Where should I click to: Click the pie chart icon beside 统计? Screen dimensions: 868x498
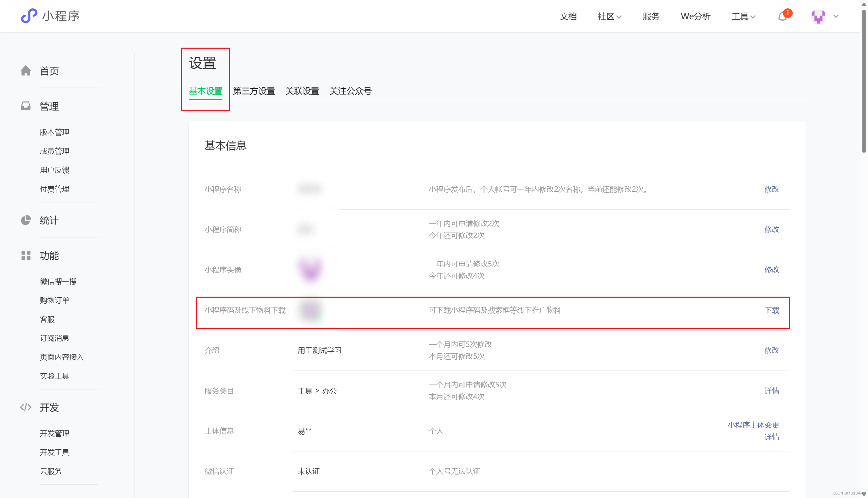pyautogui.click(x=26, y=220)
